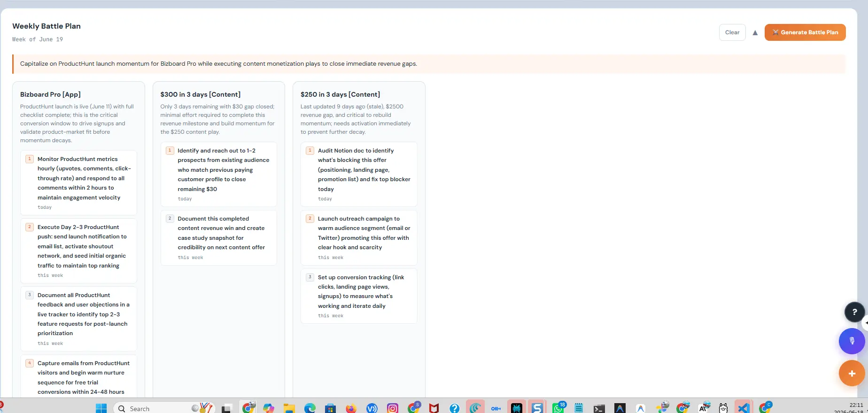Open the Instagram taskbar app
The width and height of the screenshot is (868, 413).
(x=393, y=408)
